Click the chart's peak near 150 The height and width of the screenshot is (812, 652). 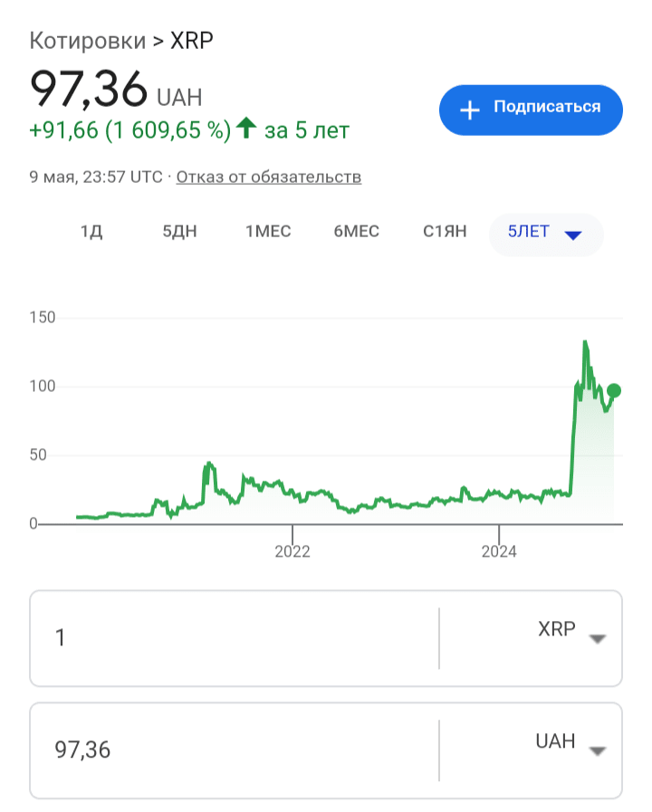[x=585, y=343]
